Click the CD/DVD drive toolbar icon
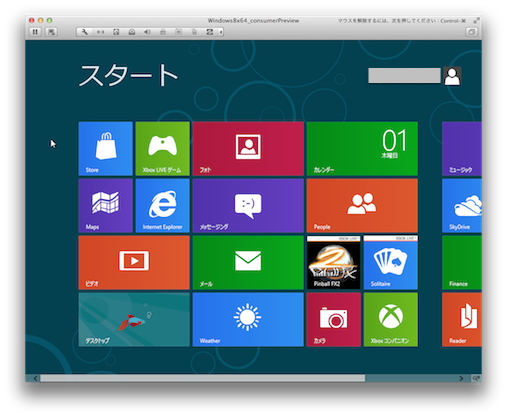The image size is (507, 417). 132,32
